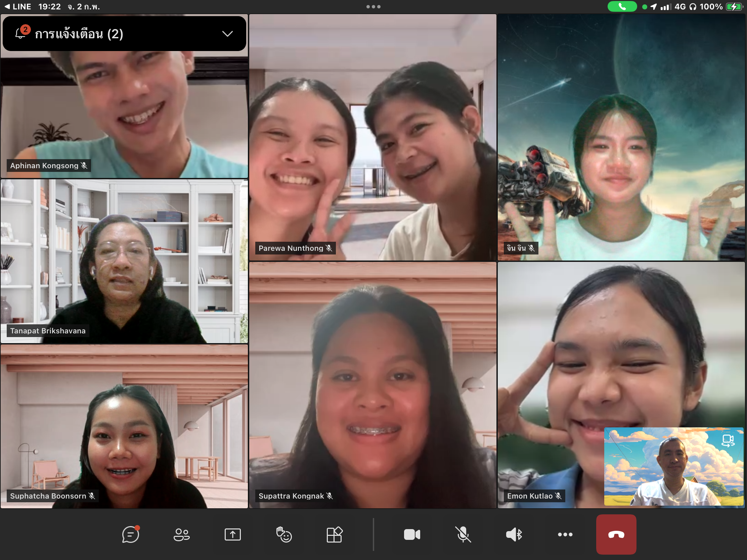This screenshot has height=560, width=747.
Task: Open the Bluetooth speaker audio options
Action: coord(514,535)
